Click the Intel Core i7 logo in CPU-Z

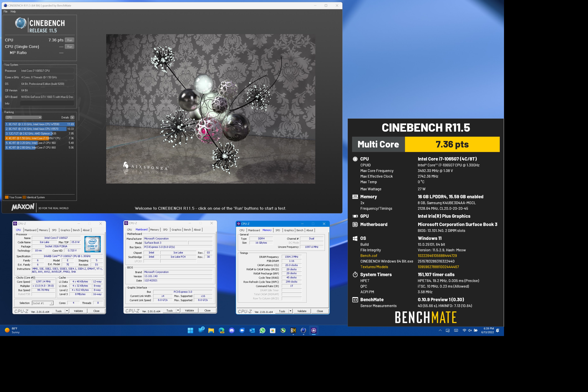[93, 244]
